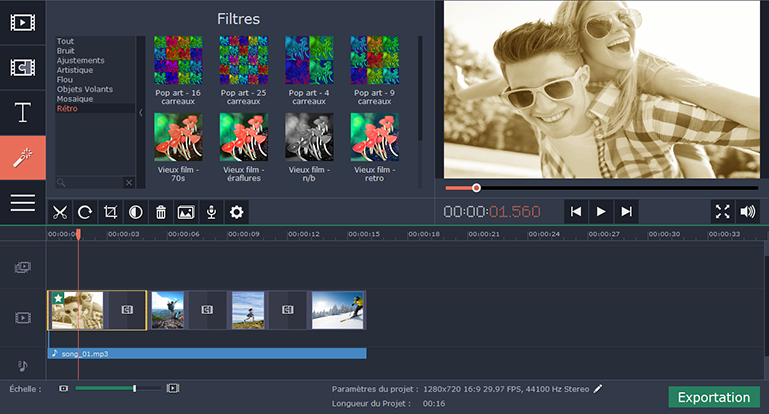Image resolution: width=769 pixels, height=414 pixels.
Task: Select the Vieux film - 70s filter thumbnail
Action: click(x=177, y=138)
